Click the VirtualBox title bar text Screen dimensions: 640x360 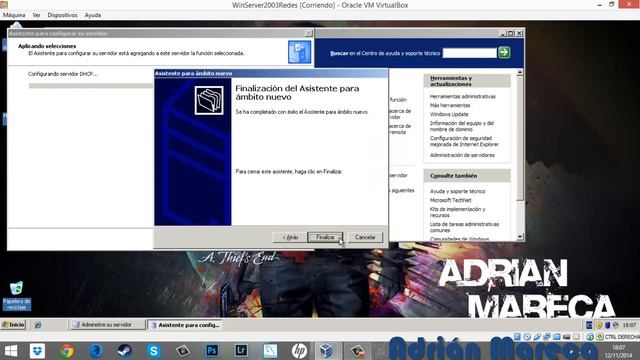click(320, 5)
